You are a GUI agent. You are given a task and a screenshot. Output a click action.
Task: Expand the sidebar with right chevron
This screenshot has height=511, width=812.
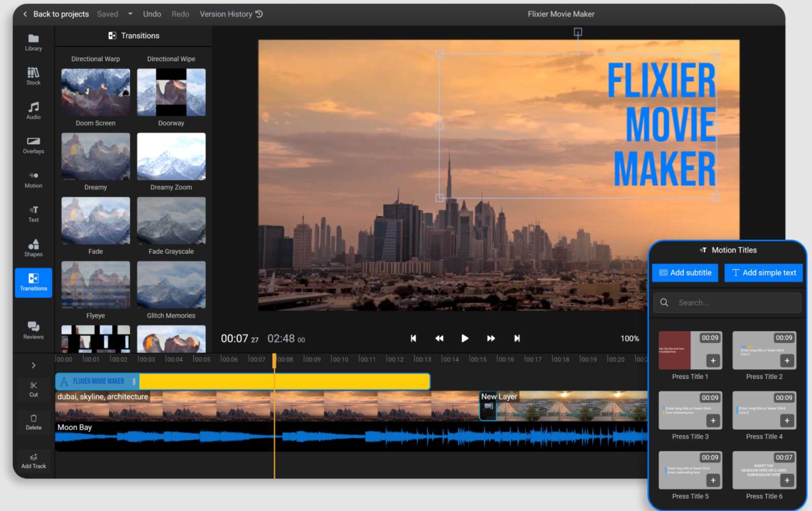(33, 365)
